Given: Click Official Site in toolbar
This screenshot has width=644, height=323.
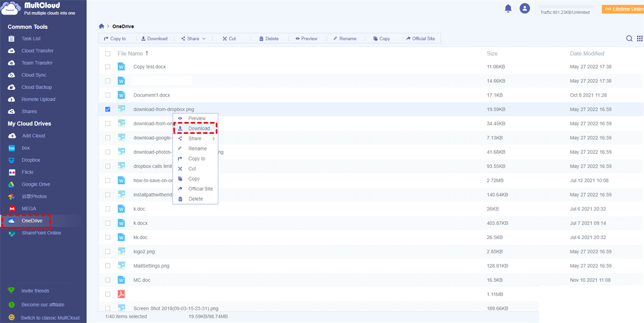Looking at the screenshot, I should (420, 39).
